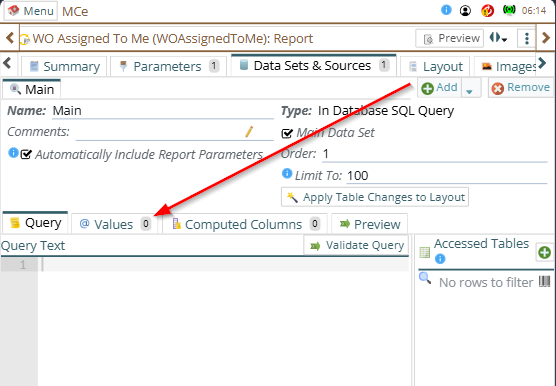Select the Main data set tab
This screenshot has width=556, height=386.
tap(32, 89)
